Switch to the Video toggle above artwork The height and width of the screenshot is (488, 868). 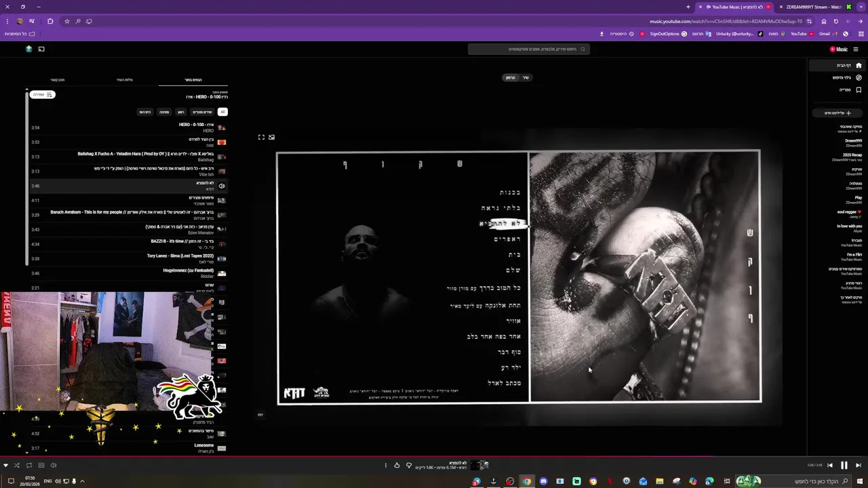511,77
